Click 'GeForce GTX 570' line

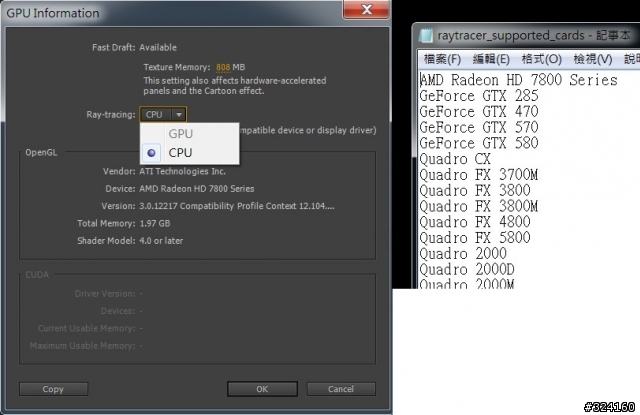479,127
